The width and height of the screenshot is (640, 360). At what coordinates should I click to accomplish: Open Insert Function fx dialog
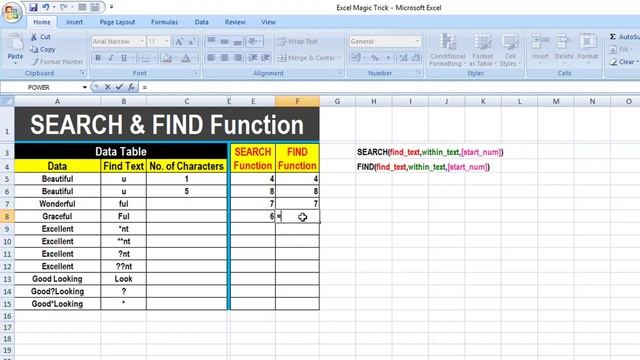(x=131, y=87)
